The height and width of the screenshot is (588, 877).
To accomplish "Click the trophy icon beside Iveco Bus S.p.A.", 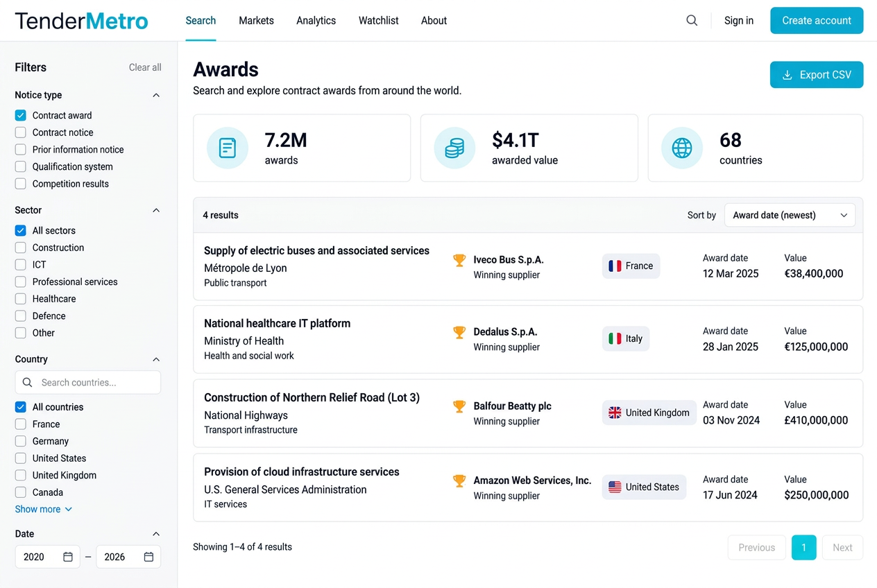I will pos(459,260).
